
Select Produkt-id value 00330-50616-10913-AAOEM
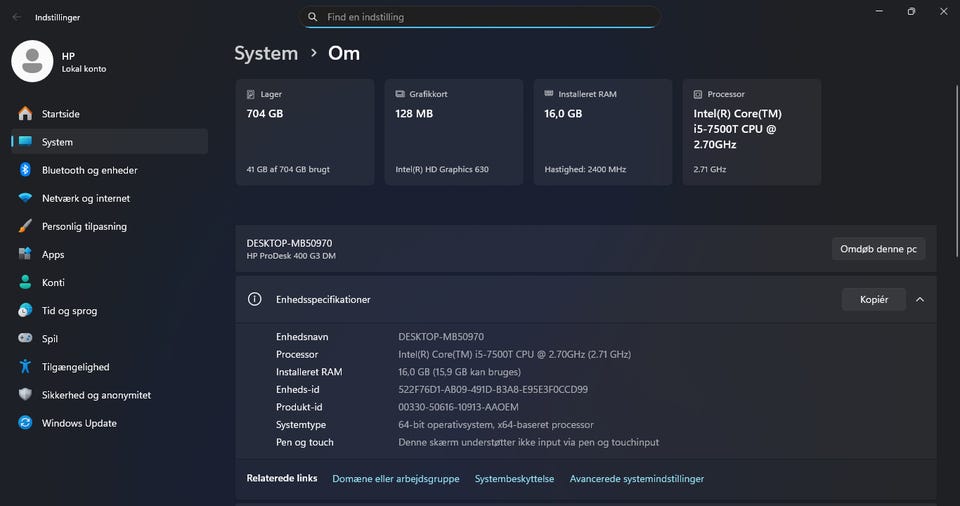click(458, 407)
